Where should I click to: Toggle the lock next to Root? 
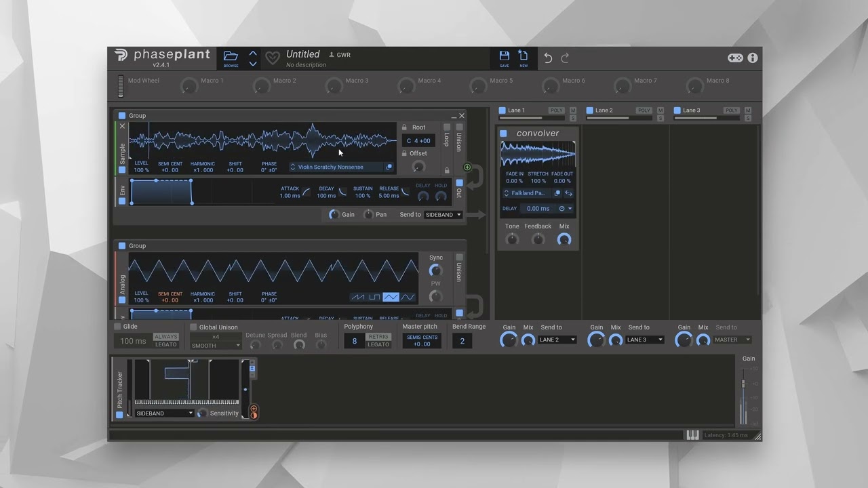[404, 127]
